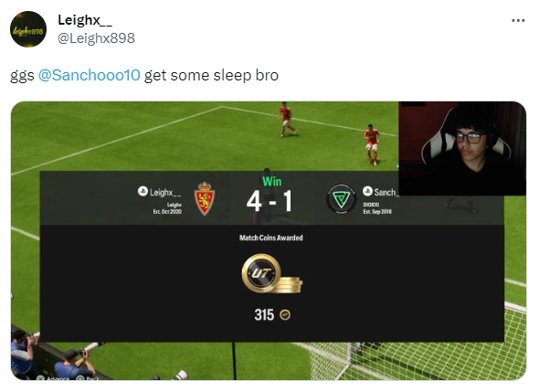Click the Leighx898 profile avatar

(x=28, y=29)
